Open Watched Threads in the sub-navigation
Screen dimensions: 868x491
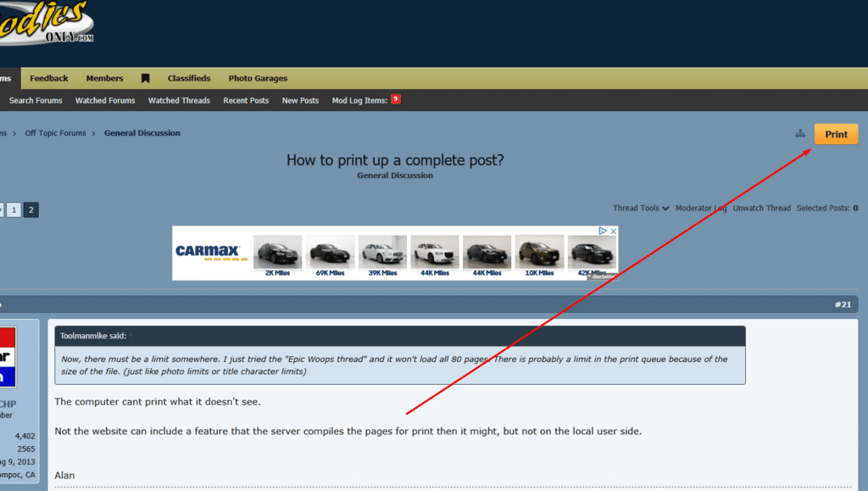coord(179,100)
